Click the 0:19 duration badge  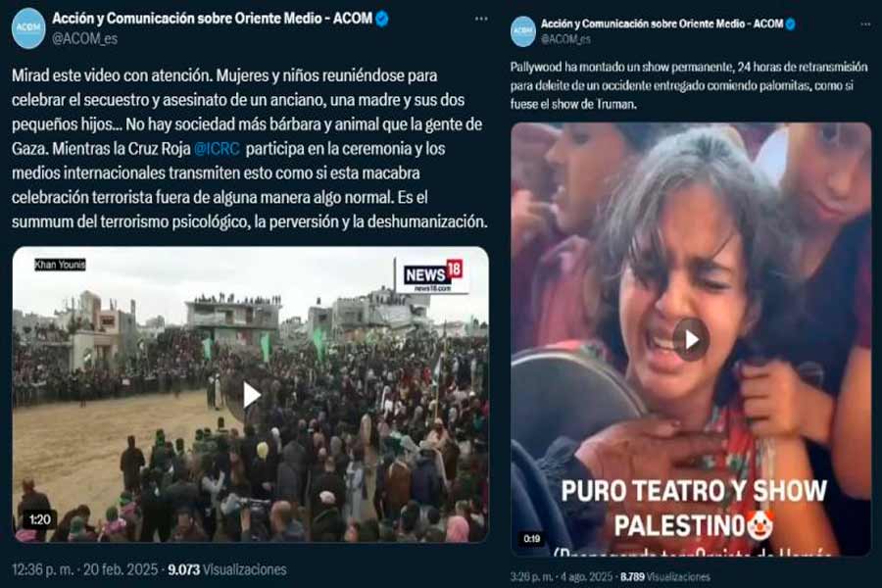[531, 539]
